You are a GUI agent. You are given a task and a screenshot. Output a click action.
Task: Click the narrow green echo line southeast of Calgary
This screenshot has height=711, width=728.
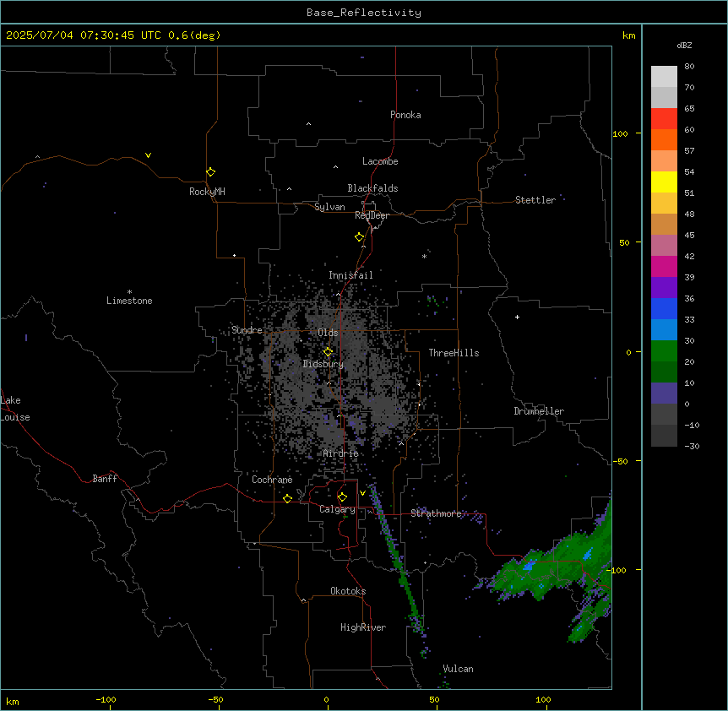click(x=397, y=557)
